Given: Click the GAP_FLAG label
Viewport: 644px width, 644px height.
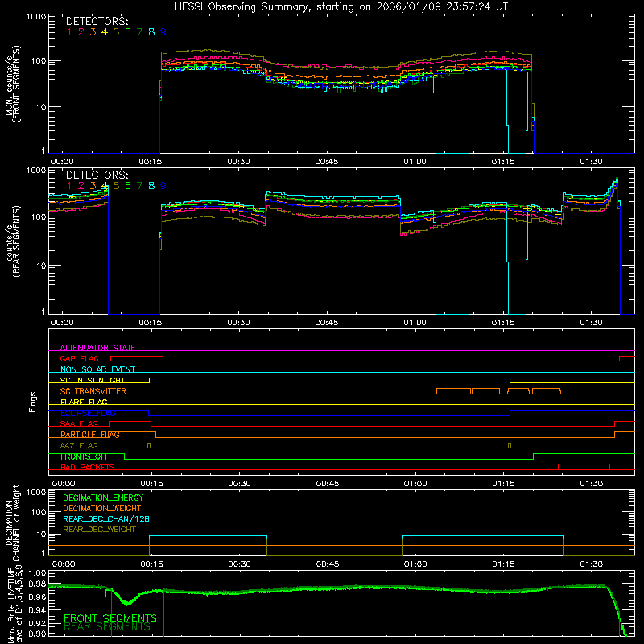Looking at the screenshot, I should [79, 358].
